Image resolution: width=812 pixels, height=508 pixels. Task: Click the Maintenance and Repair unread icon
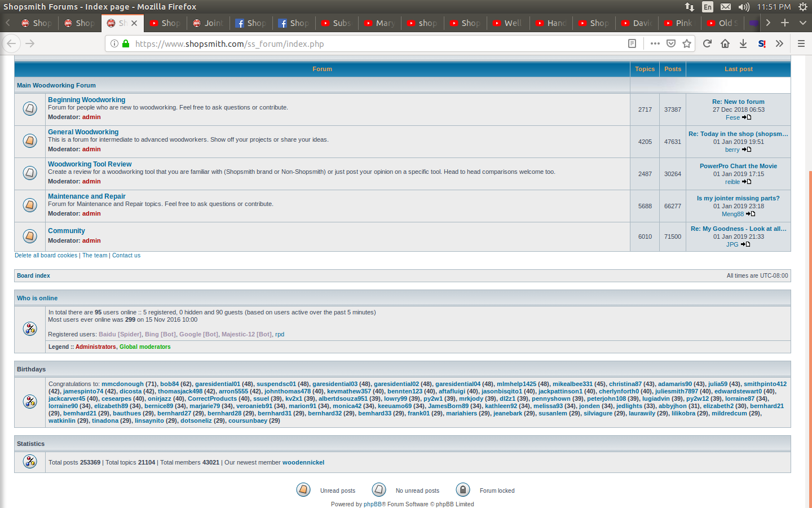click(30, 205)
